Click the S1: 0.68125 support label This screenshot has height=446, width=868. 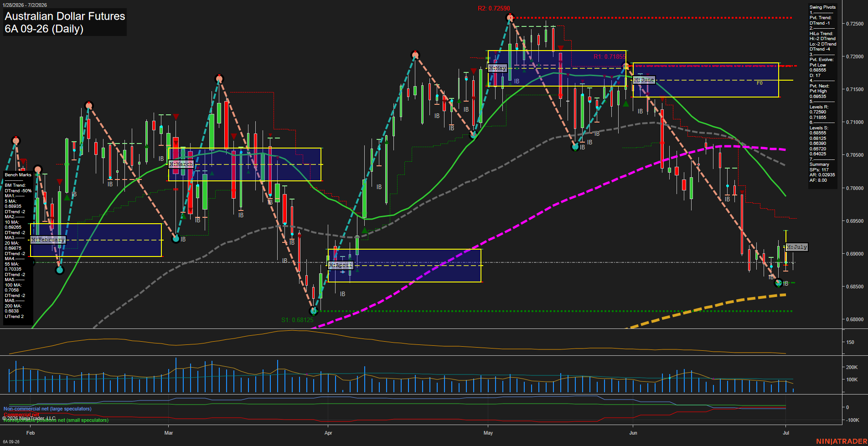(297, 320)
